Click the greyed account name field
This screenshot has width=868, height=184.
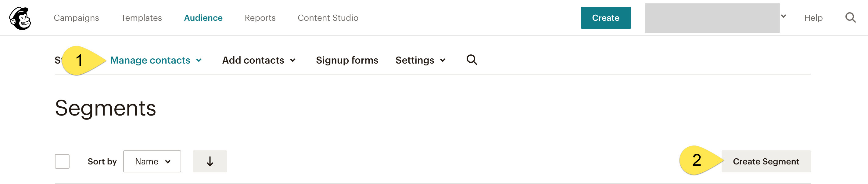click(x=712, y=18)
